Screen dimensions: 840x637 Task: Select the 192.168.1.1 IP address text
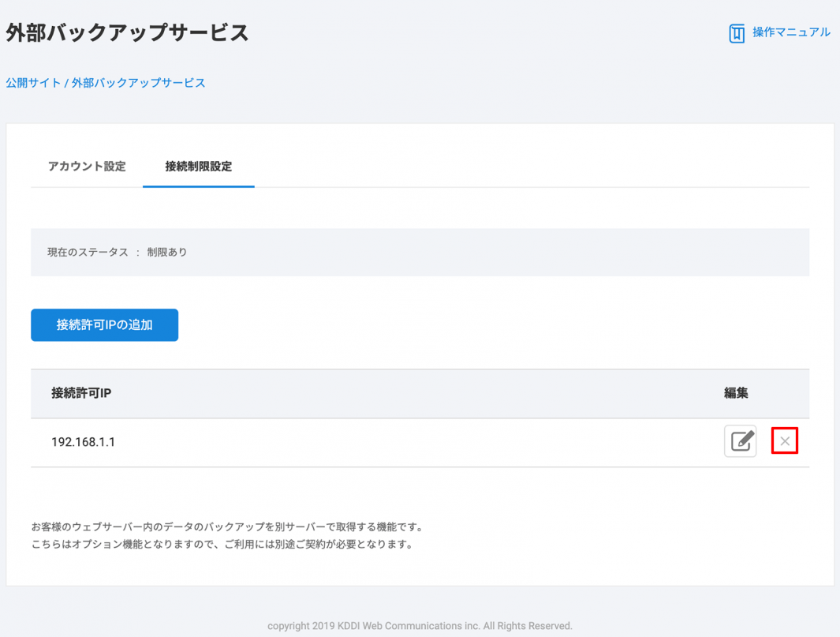tap(83, 442)
